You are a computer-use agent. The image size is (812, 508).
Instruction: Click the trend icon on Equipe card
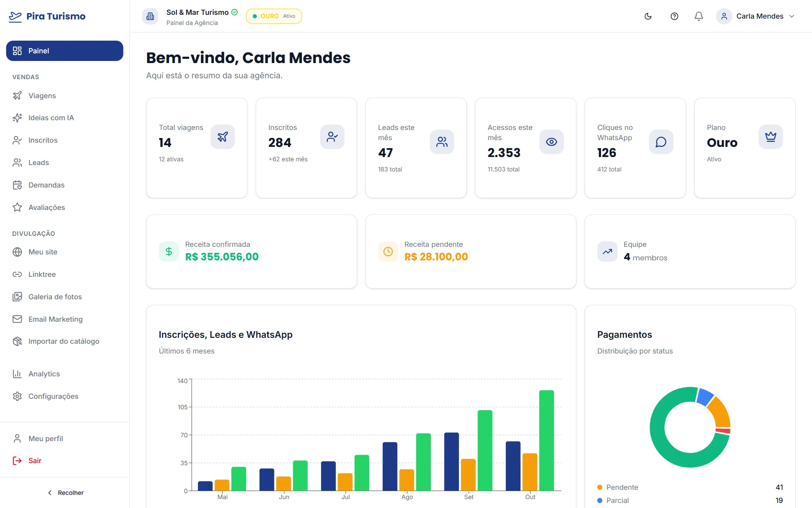[x=607, y=251]
